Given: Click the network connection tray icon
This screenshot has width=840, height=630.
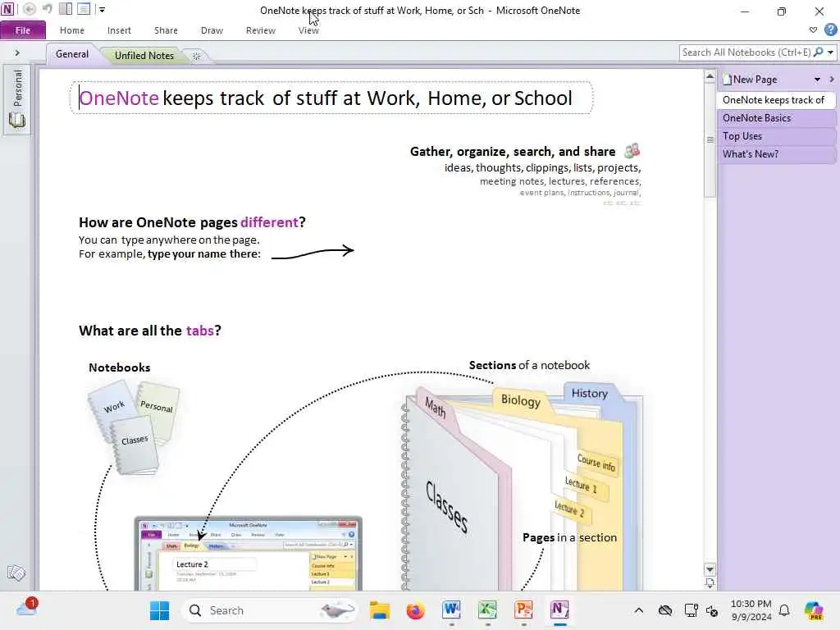Looking at the screenshot, I should pyautogui.click(x=691, y=610).
